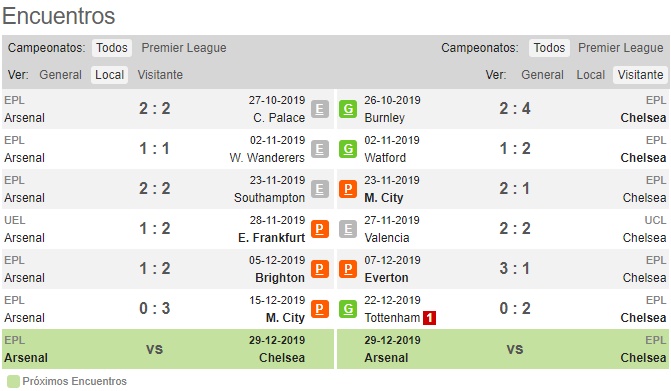Select Local view in the left panel

[x=110, y=75]
